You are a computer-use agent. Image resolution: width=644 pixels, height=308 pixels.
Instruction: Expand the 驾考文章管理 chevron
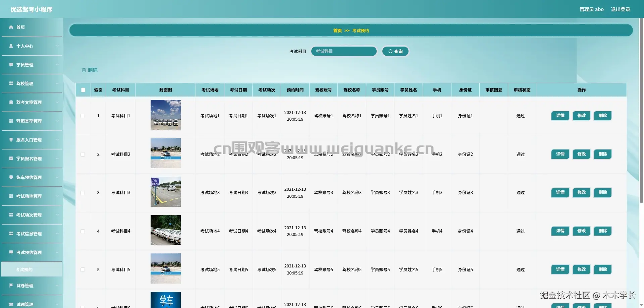coord(57,102)
